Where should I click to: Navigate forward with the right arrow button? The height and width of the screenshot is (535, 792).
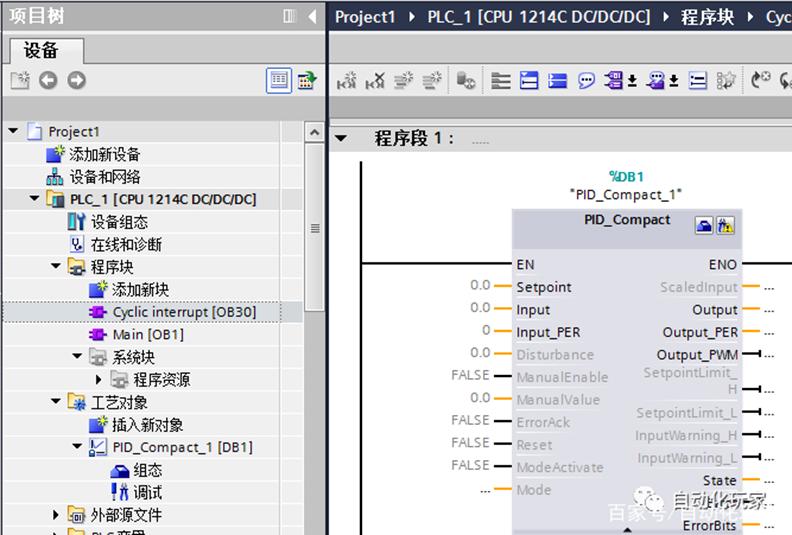click(77, 80)
